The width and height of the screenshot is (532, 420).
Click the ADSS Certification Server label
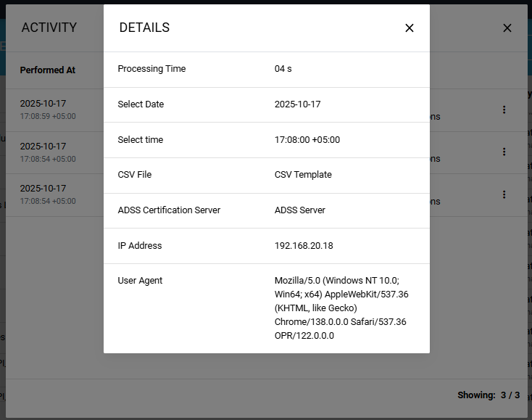[169, 210]
